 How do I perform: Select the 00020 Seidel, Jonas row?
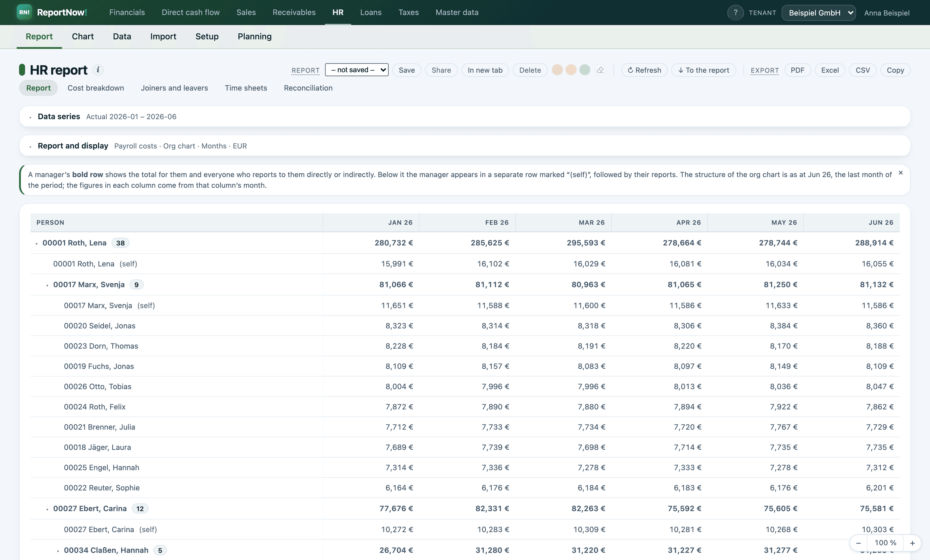click(465, 326)
